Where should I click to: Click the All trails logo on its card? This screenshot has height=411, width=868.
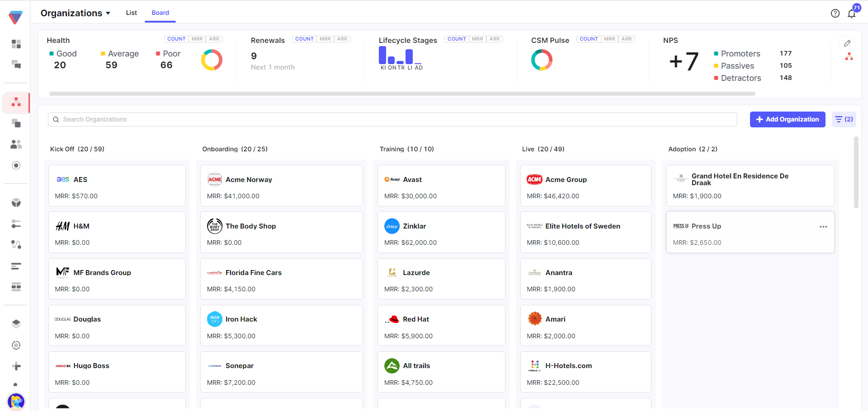tap(392, 366)
